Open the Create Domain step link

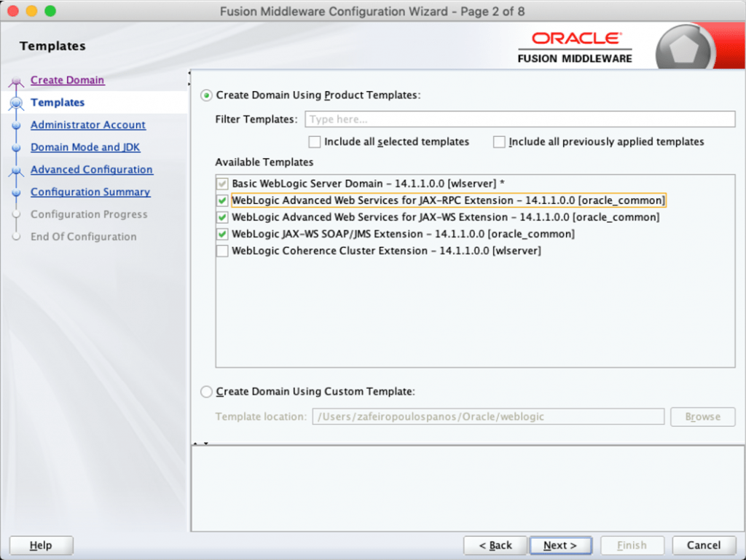coord(67,80)
